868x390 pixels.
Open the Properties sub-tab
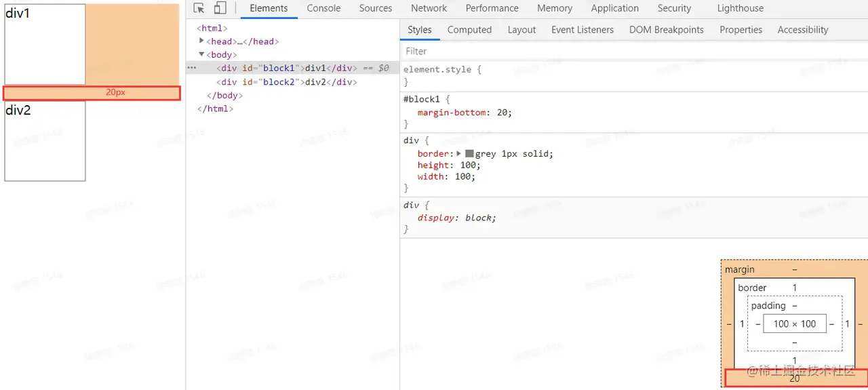click(741, 30)
